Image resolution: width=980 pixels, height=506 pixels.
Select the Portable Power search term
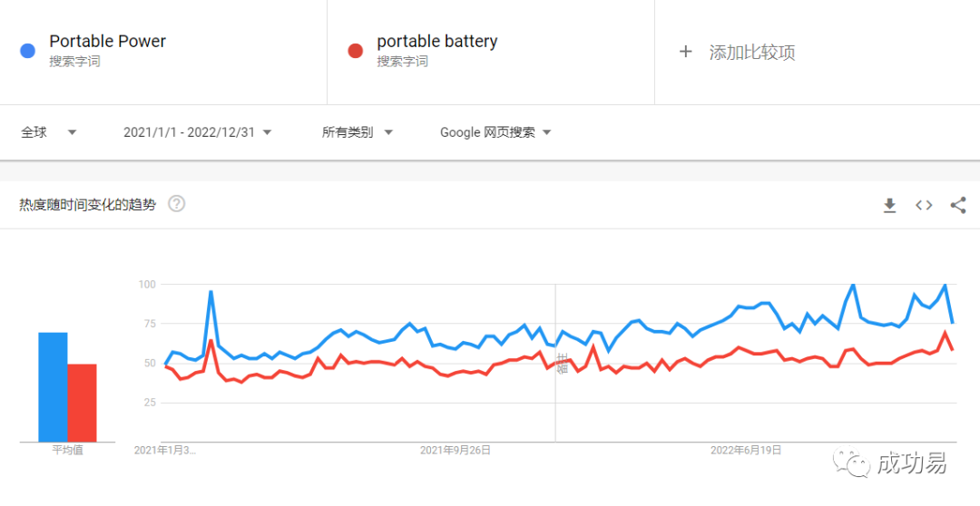pyautogui.click(x=107, y=42)
